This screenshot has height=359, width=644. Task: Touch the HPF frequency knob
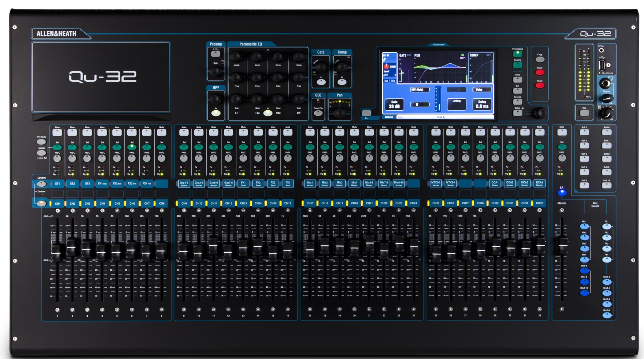tap(216, 99)
